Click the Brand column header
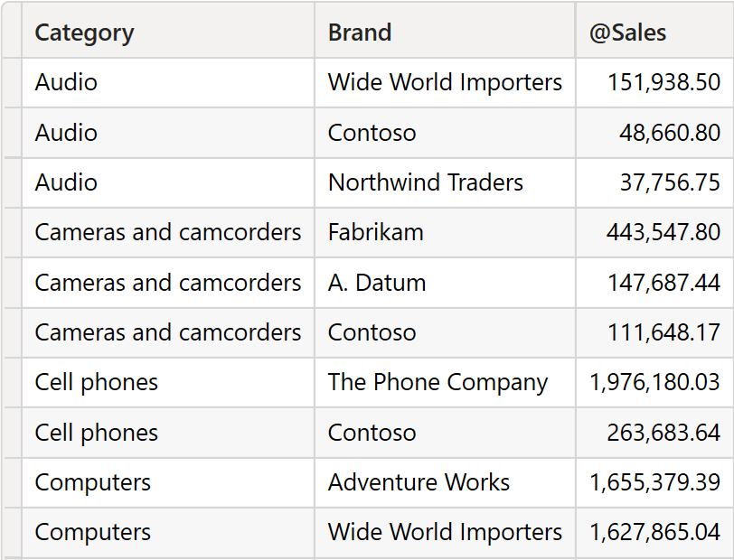The height and width of the screenshot is (560, 734). pos(445,31)
